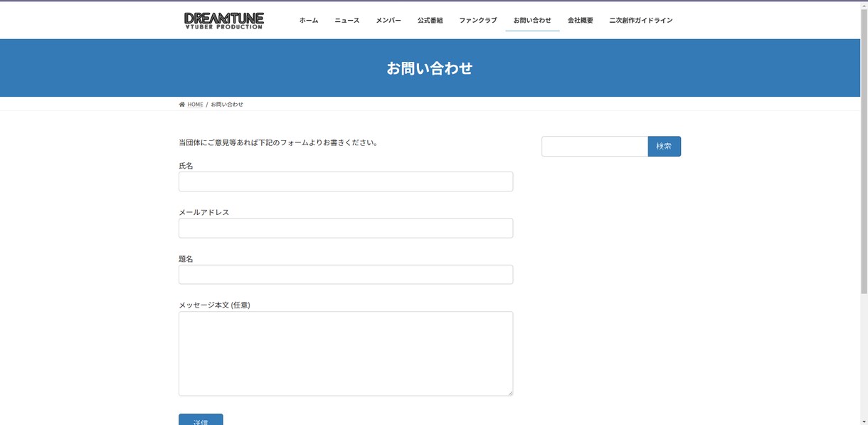This screenshot has width=868, height=425.
Task: Click the 送信 submit button
Action: [201, 419]
